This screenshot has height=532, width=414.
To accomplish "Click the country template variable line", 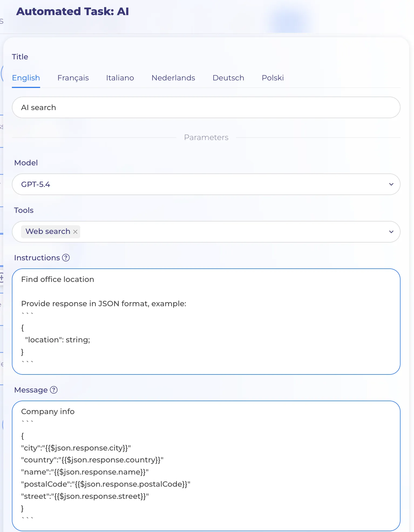I will 92,460.
